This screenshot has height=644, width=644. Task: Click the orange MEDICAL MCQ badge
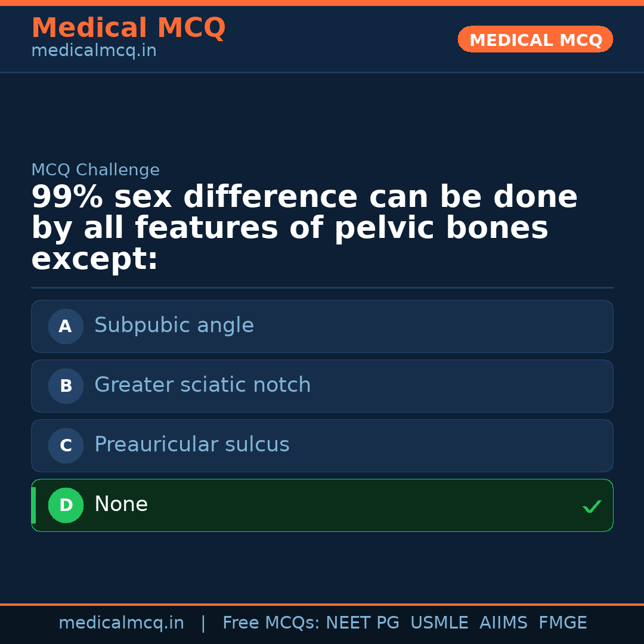coord(535,39)
